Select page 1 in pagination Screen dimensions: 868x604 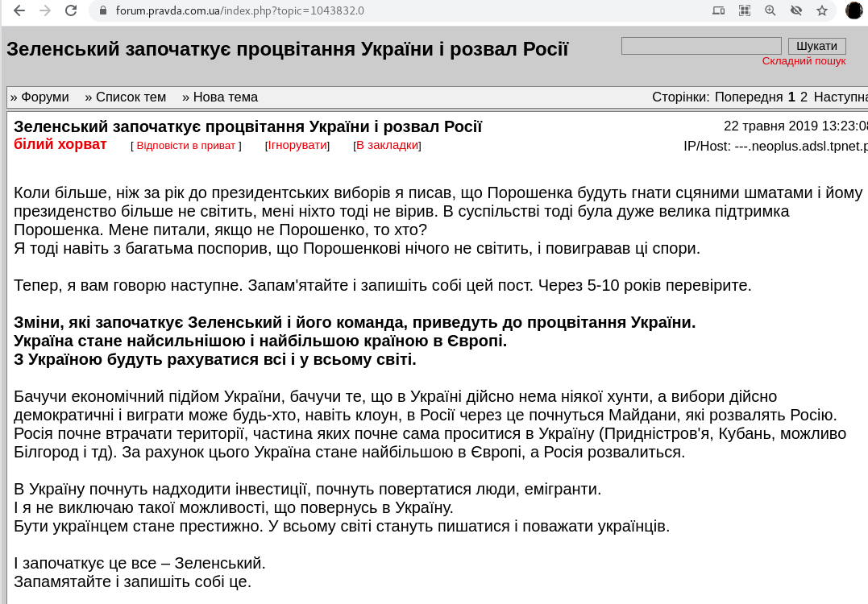click(x=791, y=97)
